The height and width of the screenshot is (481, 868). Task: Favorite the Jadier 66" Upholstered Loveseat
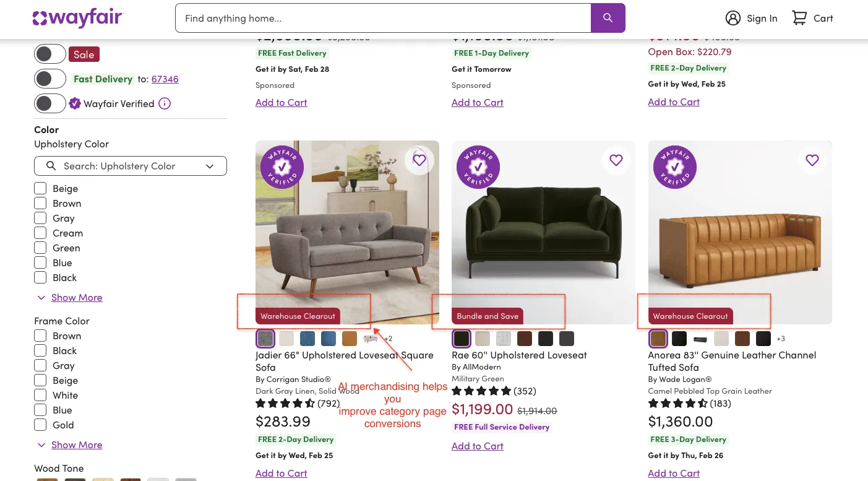pos(419,160)
